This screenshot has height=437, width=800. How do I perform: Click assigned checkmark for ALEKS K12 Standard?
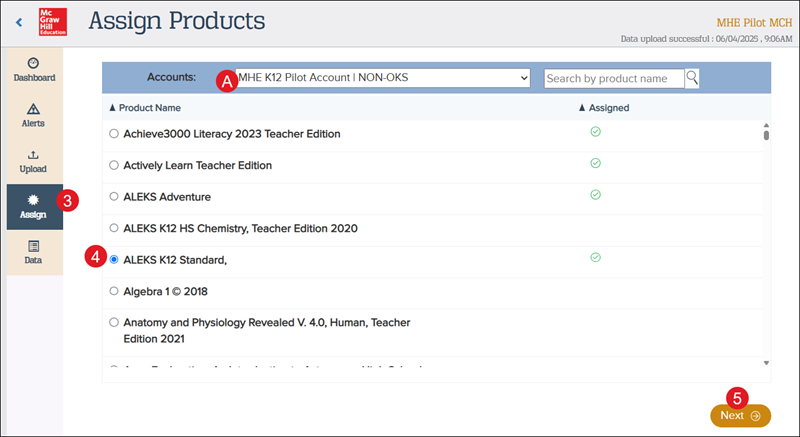coord(595,257)
